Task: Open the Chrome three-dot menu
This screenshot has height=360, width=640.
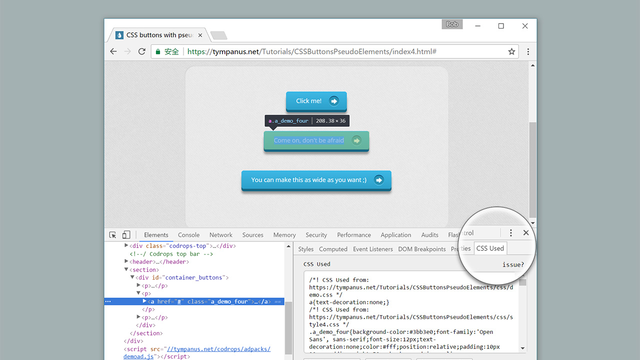Action: click(x=528, y=51)
